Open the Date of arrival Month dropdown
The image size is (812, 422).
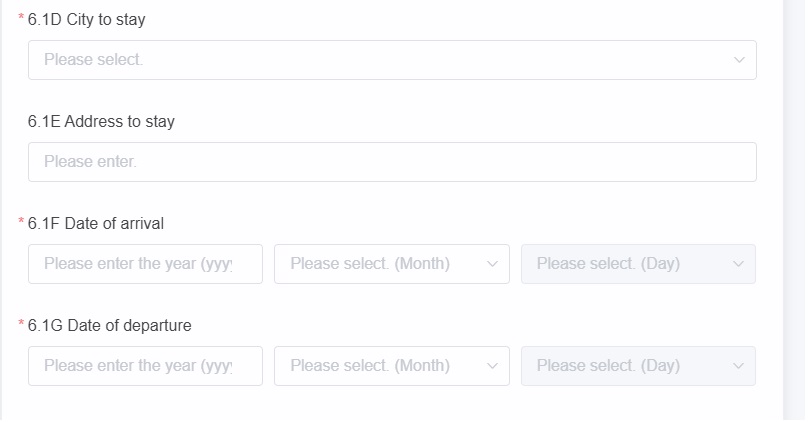392,264
